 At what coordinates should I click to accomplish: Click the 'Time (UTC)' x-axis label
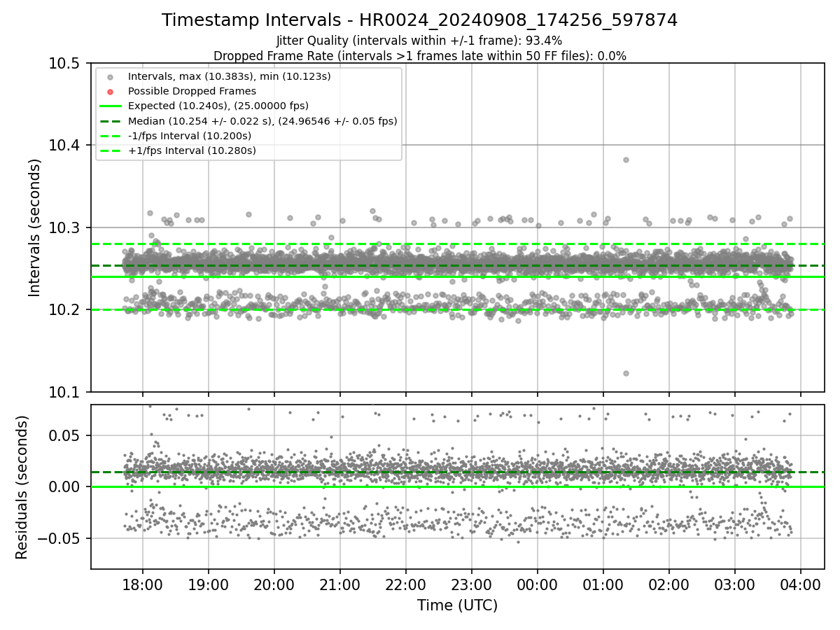click(x=457, y=605)
